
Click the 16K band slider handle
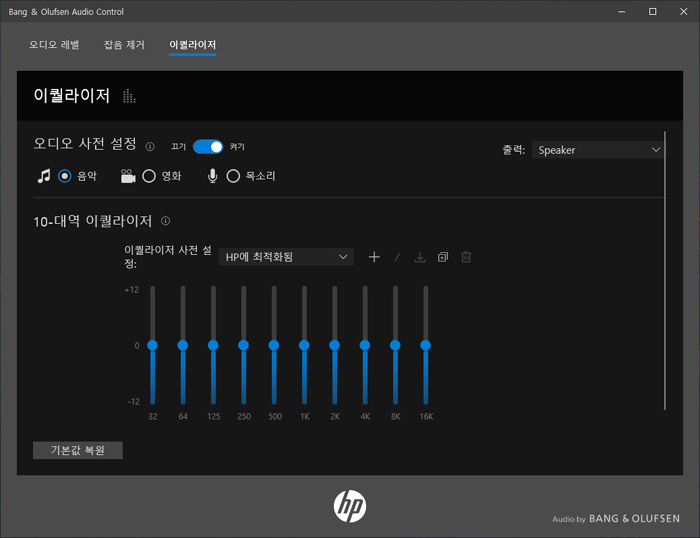click(x=426, y=345)
